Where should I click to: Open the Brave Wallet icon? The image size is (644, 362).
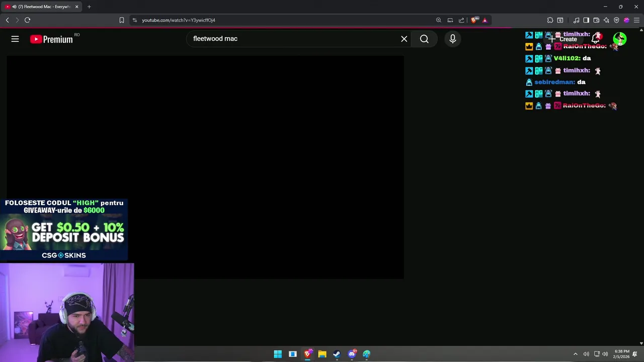point(596,20)
